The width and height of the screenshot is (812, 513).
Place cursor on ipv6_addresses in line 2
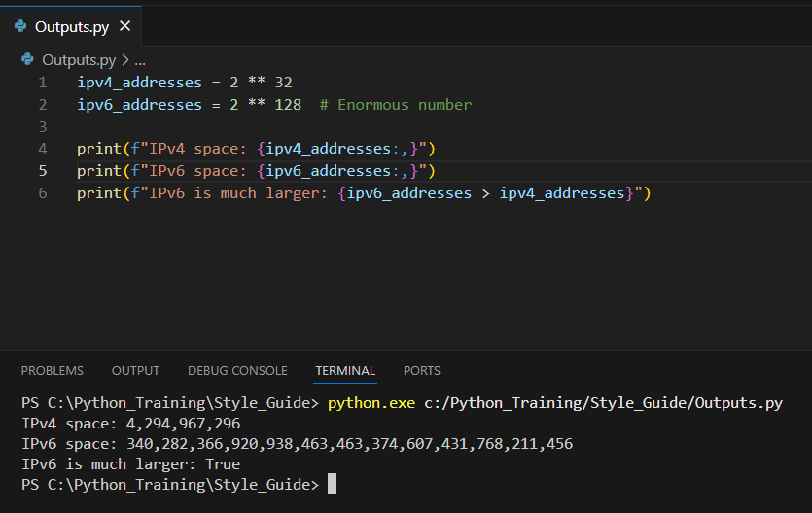[x=139, y=105]
